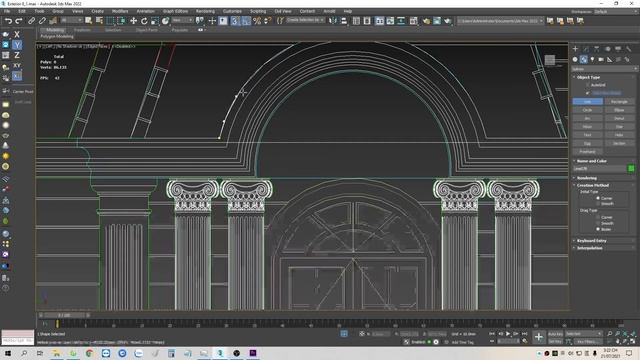Select the Geometry category icon
The height and width of the screenshot is (360, 640).
(575, 60)
